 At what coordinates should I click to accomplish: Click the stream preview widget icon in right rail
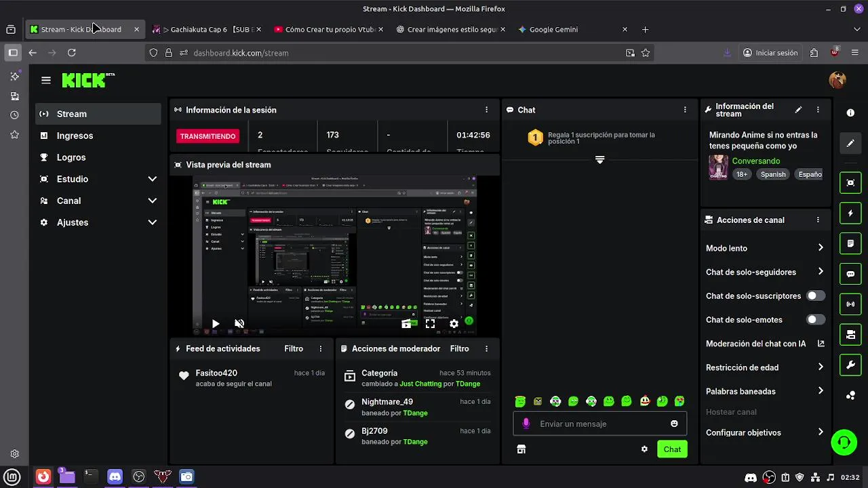coord(850,182)
